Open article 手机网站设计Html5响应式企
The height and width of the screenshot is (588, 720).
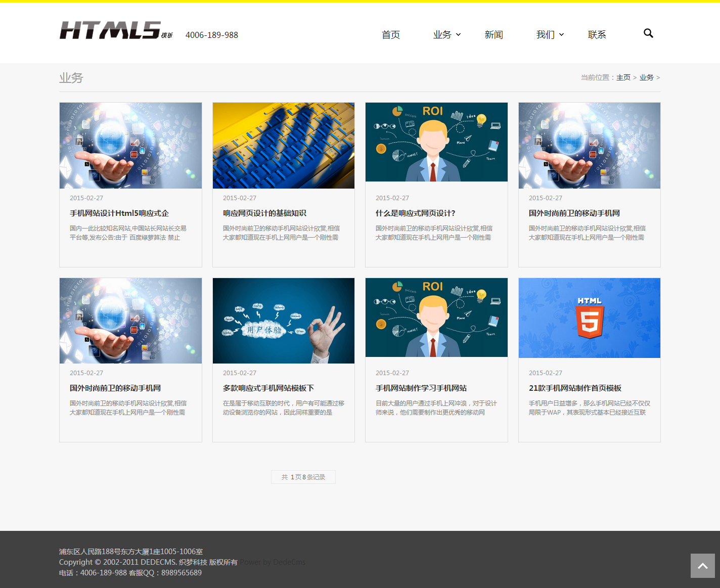tap(119, 213)
